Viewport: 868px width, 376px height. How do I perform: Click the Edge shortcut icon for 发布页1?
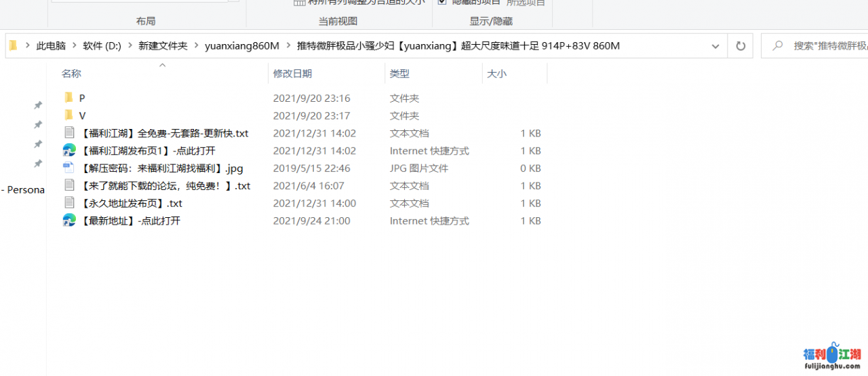tap(69, 151)
